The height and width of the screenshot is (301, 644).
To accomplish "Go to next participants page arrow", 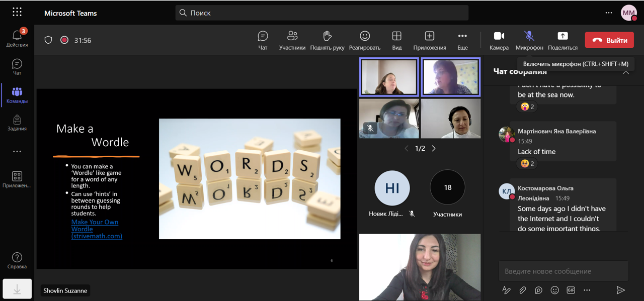I will [x=434, y=148].
